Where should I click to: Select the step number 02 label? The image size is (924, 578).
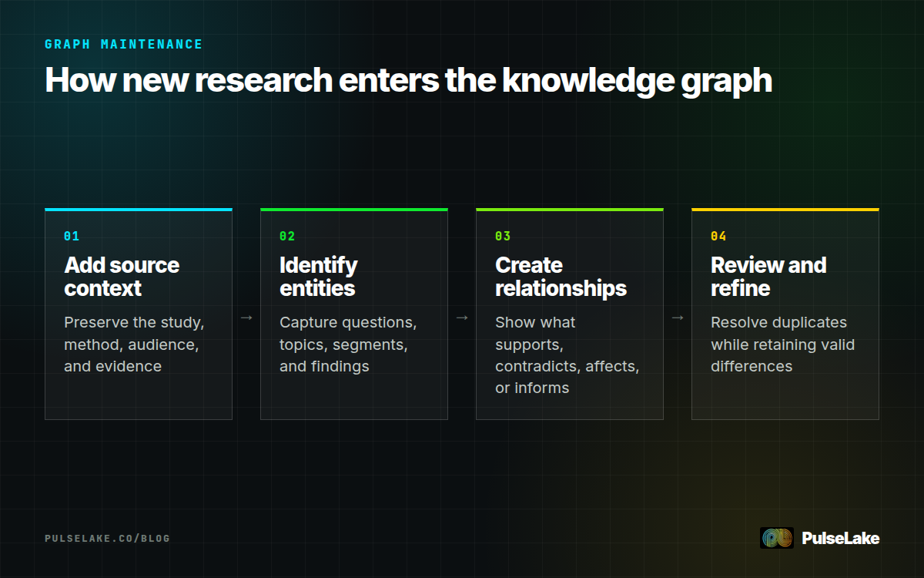click(x=287, y=237)
